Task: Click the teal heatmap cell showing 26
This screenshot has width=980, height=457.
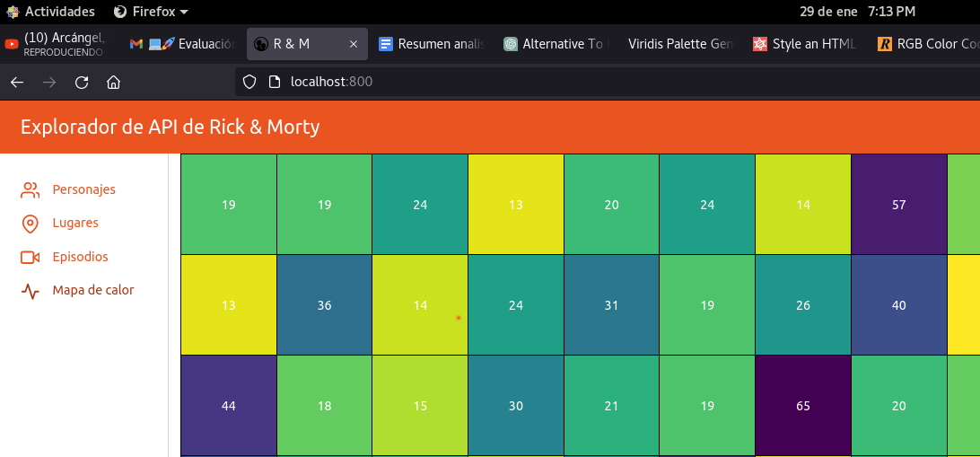Action: [803, 305]
